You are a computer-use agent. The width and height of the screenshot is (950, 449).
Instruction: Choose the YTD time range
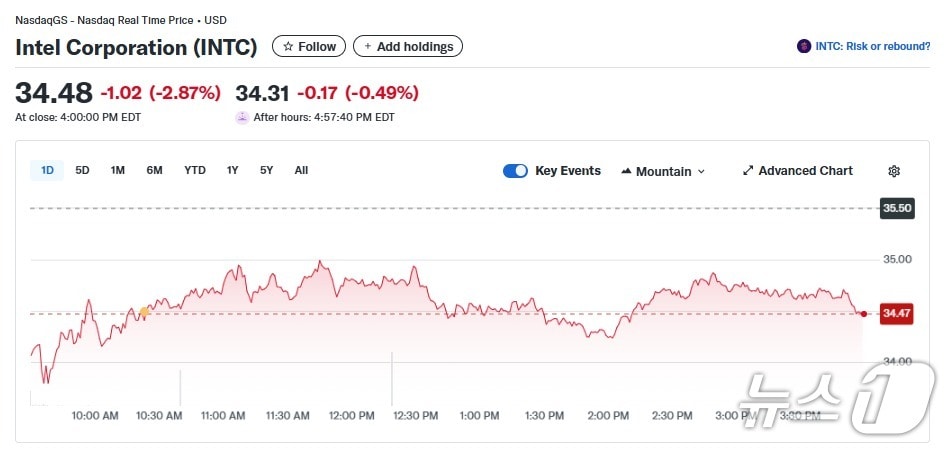pos(195,170)
